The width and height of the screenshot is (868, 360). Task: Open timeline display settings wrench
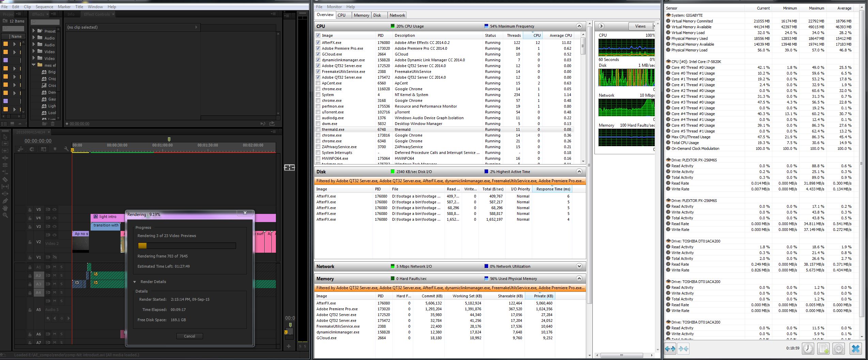point(66,149)
